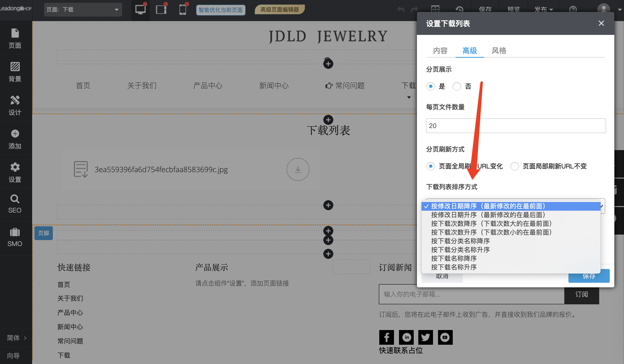Click the Facebook social icon in the footer

387,337
